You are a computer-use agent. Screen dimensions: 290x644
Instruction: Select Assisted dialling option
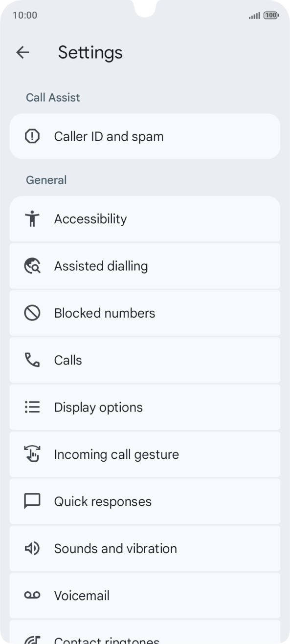point(145,266)
